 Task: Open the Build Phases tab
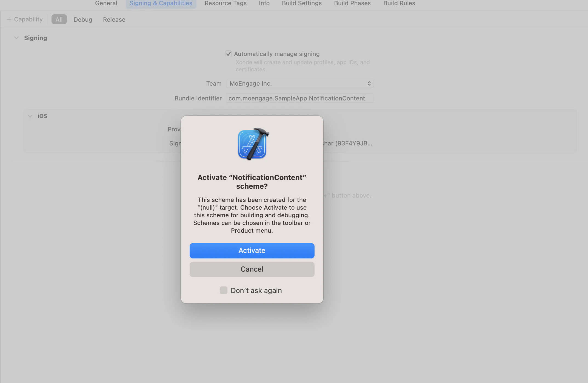352,3
